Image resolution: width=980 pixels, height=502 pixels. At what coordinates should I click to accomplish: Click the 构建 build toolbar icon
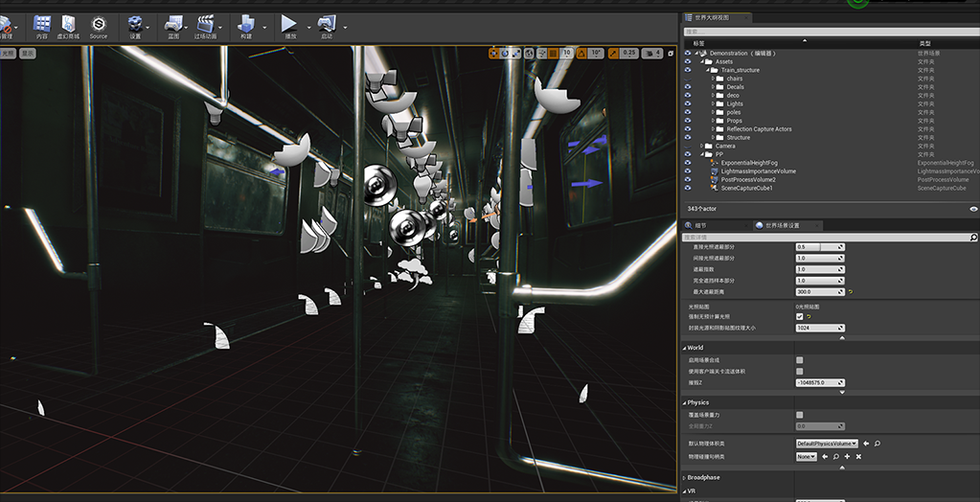coord(246,24)
